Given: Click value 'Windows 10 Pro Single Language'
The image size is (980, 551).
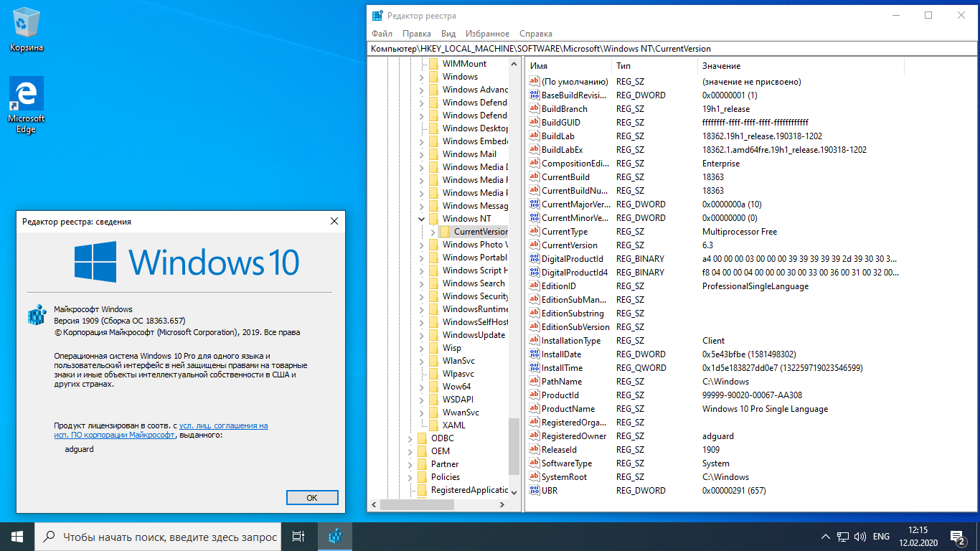Looking at the screenshot, I should tap(765, 409).
